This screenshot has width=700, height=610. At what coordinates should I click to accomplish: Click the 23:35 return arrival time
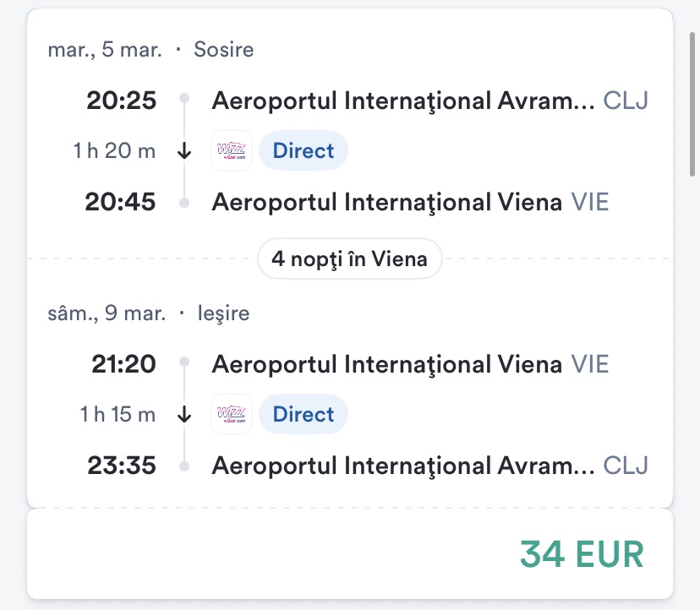tap(122, 466)
